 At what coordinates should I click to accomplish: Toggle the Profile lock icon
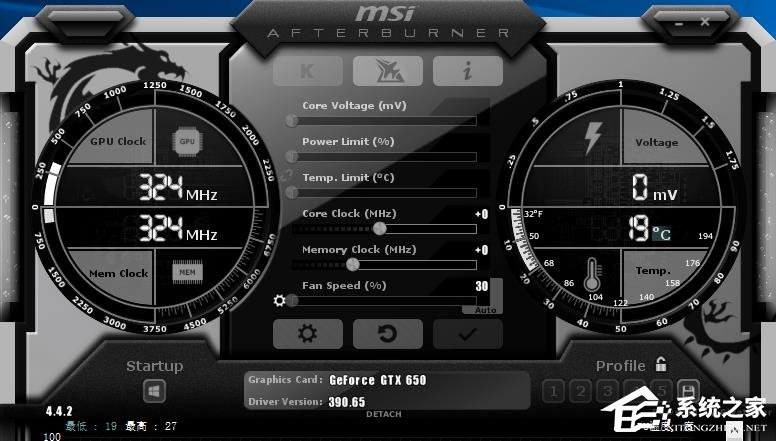click(660, 365)
